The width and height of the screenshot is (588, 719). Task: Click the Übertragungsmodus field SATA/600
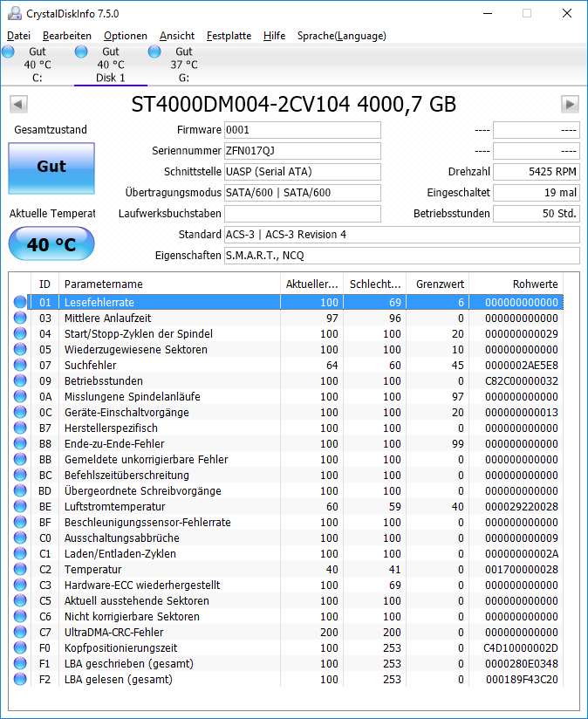[x=303, y=193]
